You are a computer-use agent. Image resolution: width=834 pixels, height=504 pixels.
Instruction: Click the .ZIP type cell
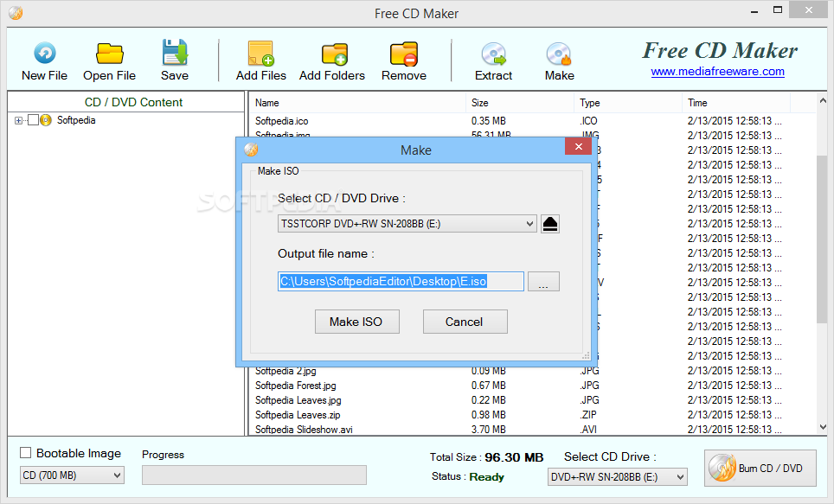pyautogui.click(x=588, y=415)
